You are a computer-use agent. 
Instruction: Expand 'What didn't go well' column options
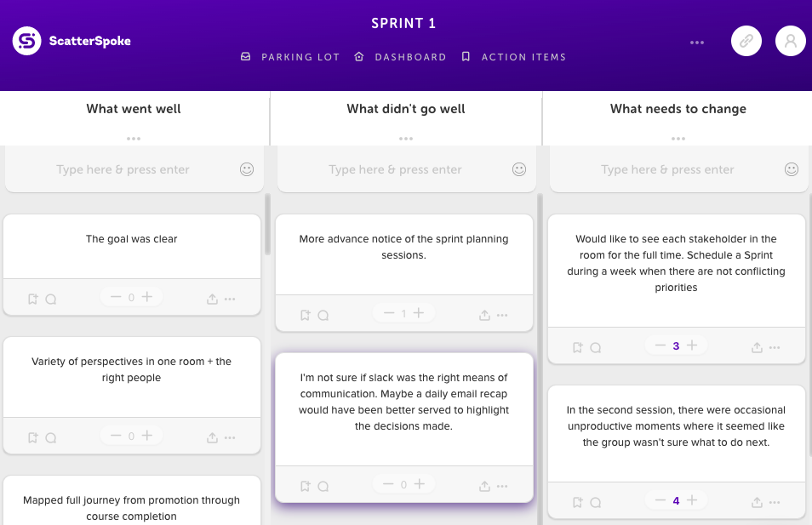tap(406, 139)
